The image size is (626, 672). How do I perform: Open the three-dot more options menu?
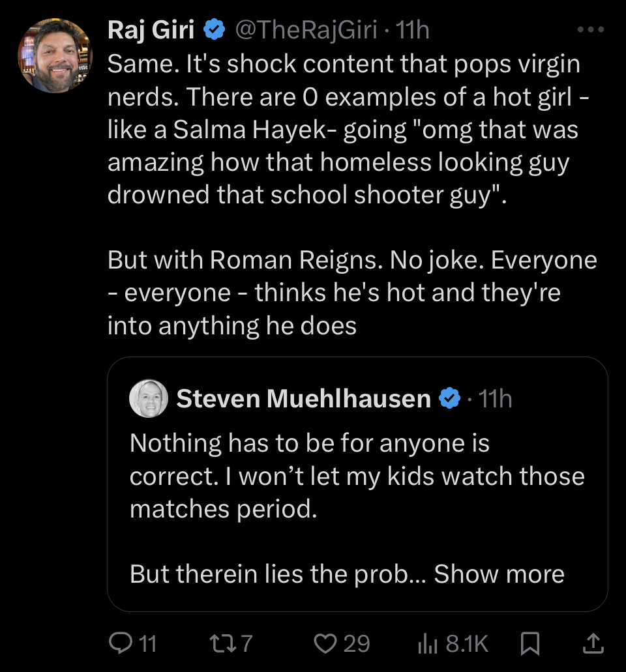tap(591, 30)
